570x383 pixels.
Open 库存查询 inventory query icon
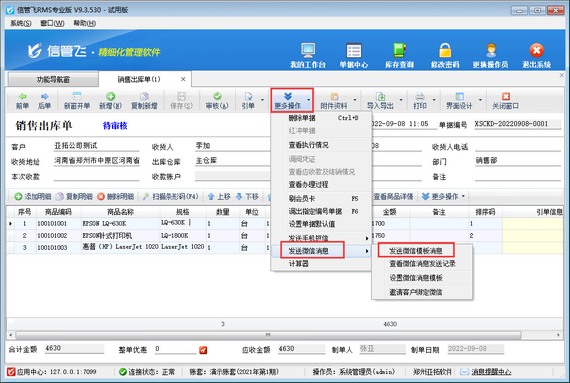tap(400, 51)
